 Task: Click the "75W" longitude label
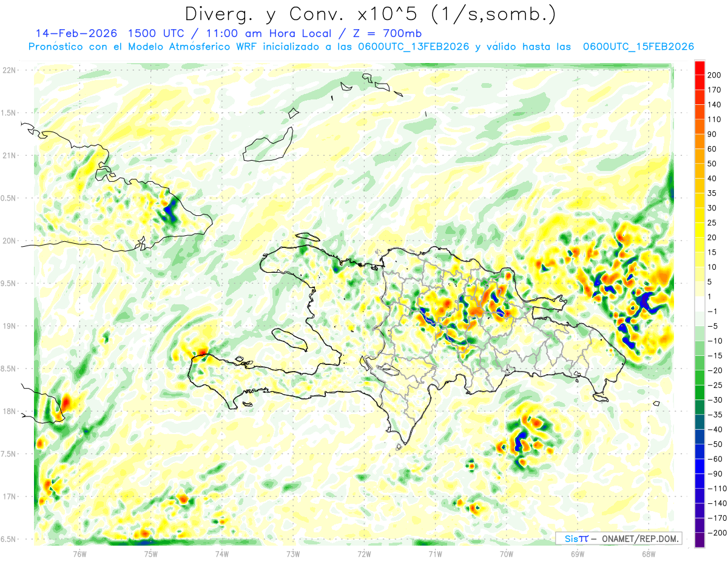click(150, 553)
